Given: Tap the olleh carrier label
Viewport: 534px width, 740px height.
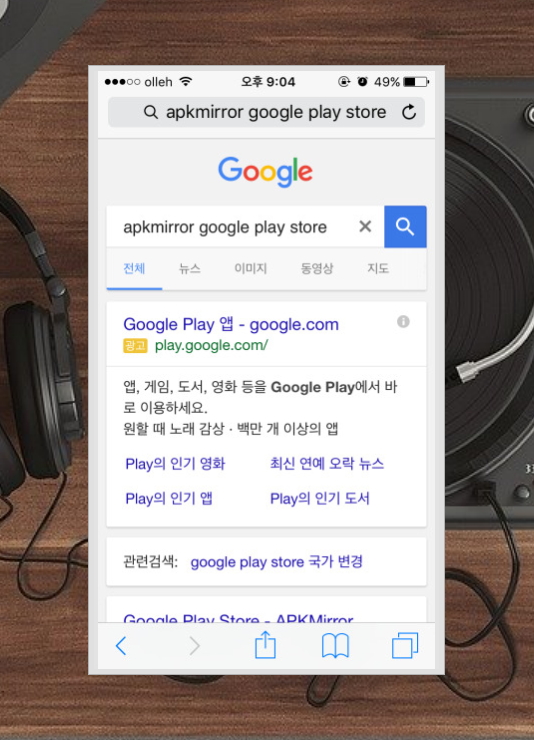Looking at the screenshot, I should tap(159, 82).
